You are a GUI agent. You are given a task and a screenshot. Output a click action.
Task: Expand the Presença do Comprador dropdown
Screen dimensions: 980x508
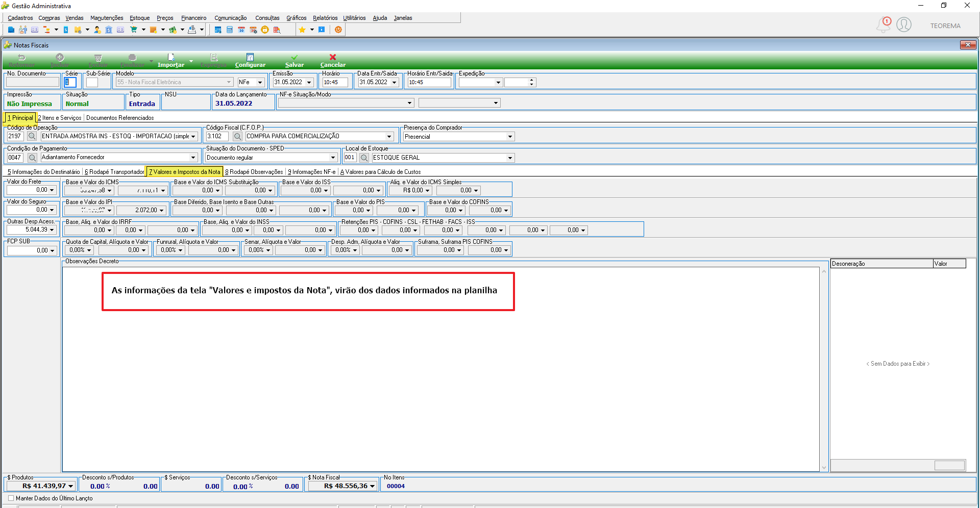point(510,137)
